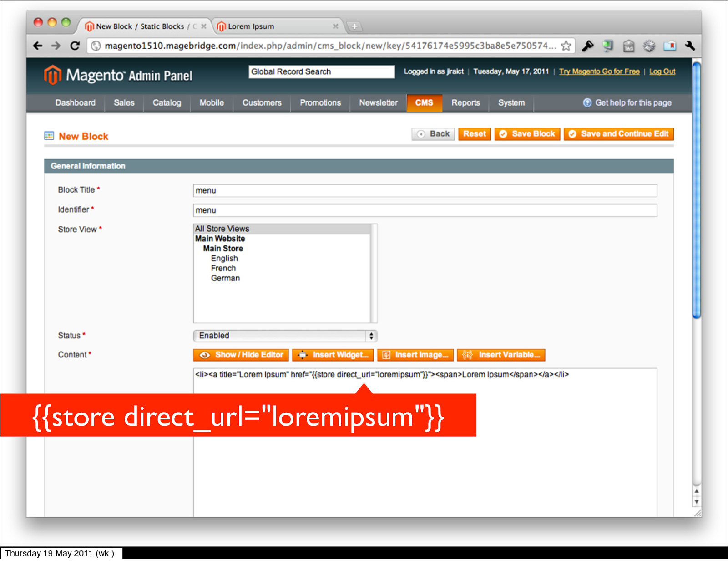The height and width of the screenshot is (561, 728).
Task: Click the Insert Variable button
Action: coord(501,355)
